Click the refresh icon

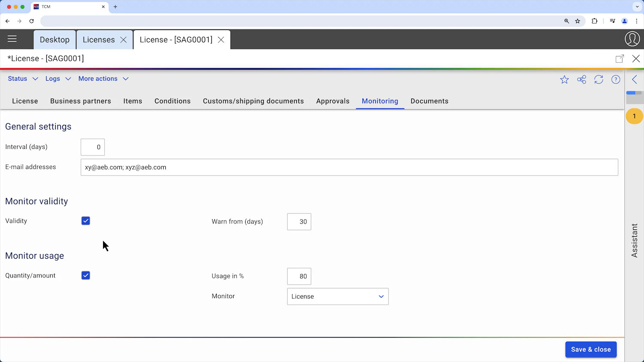coord(598,79)
